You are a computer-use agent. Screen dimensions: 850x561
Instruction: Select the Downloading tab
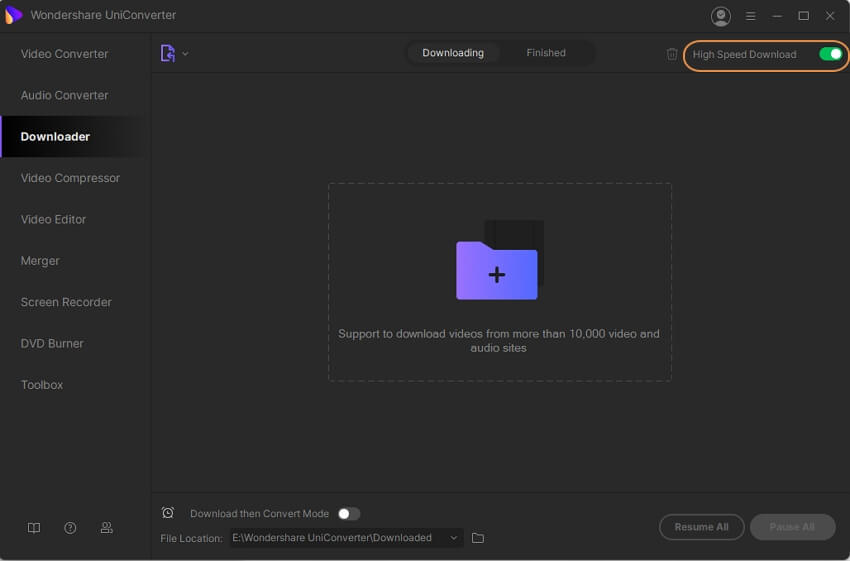point(453,53)
